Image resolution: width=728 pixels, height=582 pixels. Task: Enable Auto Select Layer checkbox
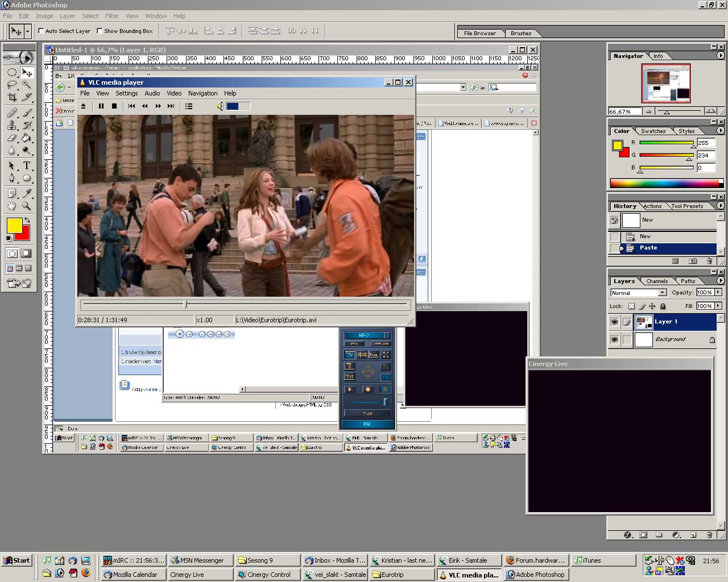pyautogui.click(x=41, y=31)
